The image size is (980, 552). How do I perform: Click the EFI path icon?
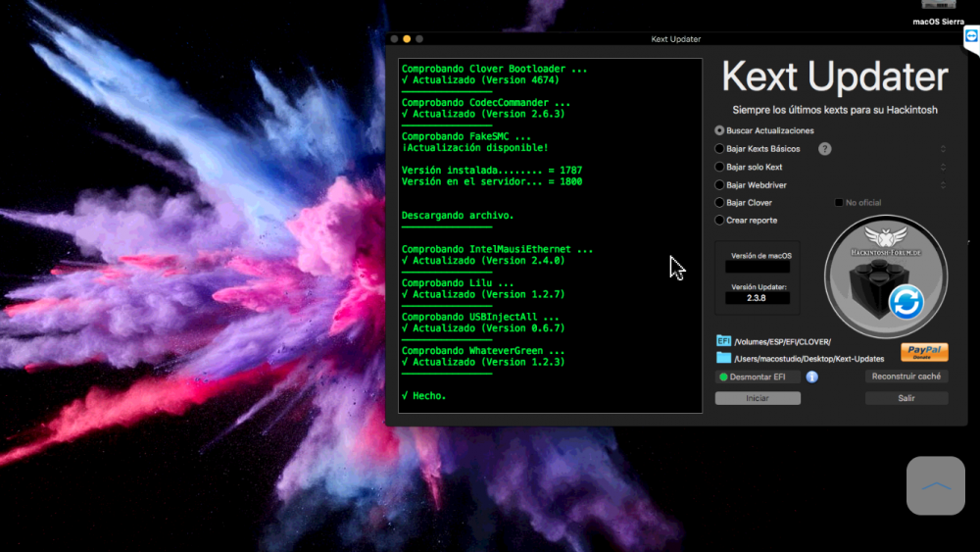pos(723,341)
